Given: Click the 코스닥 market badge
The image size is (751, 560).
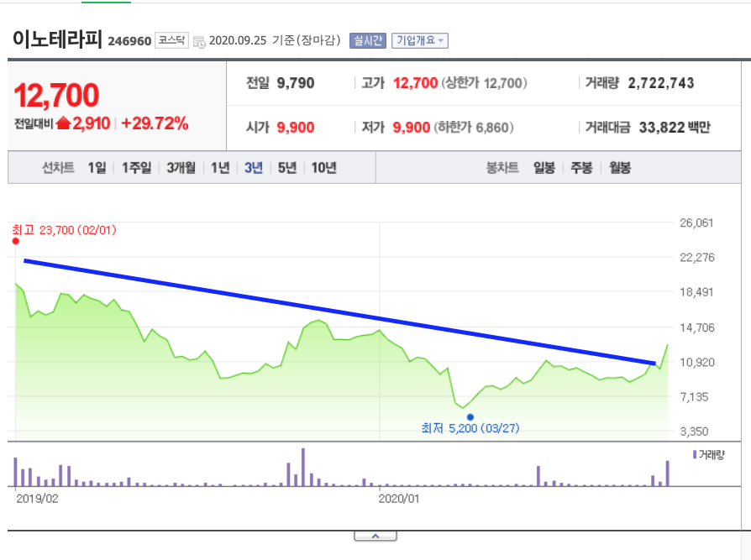Looking at the screenshot, I should pyautogui.click(x=172, y=40).
